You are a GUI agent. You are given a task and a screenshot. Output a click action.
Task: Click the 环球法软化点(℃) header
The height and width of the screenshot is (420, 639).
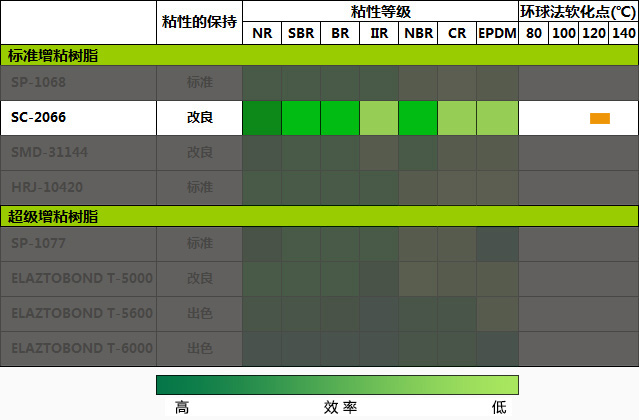point(578,12)
